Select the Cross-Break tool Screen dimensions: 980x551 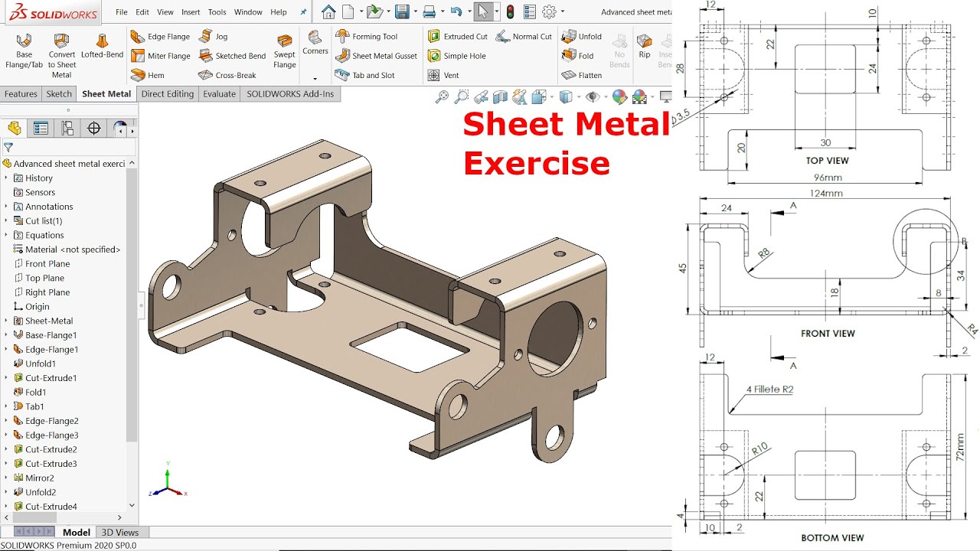click(x=227, y=75)
